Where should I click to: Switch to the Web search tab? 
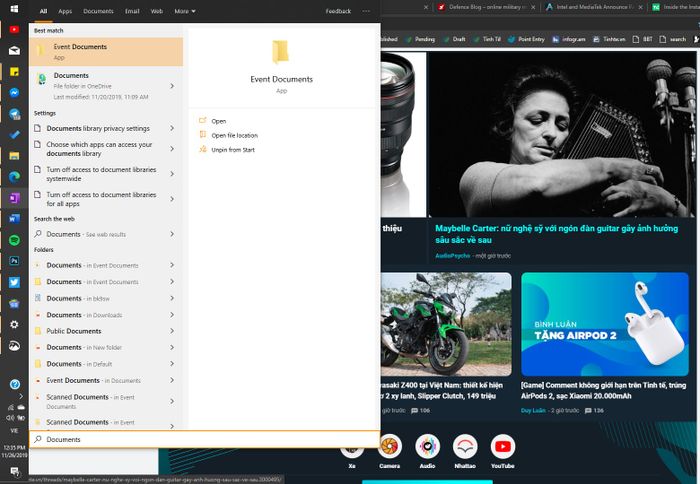pyautogui.click(x=157, y=11)
